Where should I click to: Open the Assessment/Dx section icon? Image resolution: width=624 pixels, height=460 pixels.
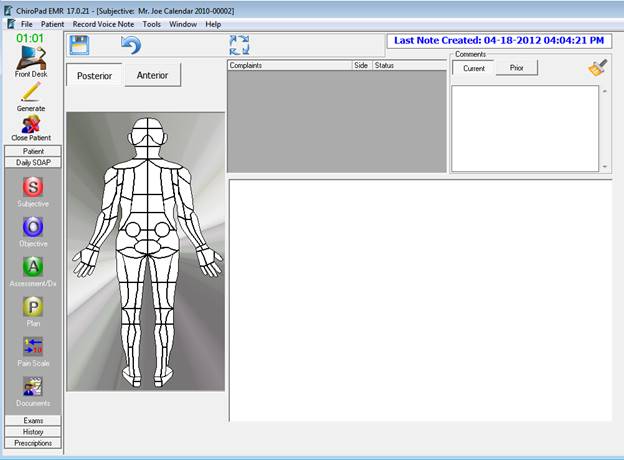(x=32, y=267)
